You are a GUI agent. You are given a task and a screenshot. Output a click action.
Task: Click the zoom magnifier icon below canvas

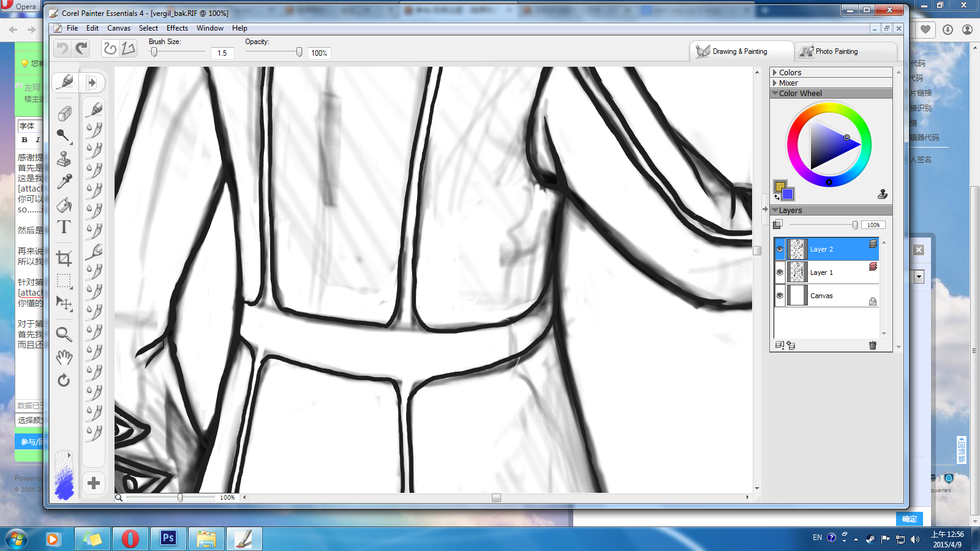coord(119,498)
